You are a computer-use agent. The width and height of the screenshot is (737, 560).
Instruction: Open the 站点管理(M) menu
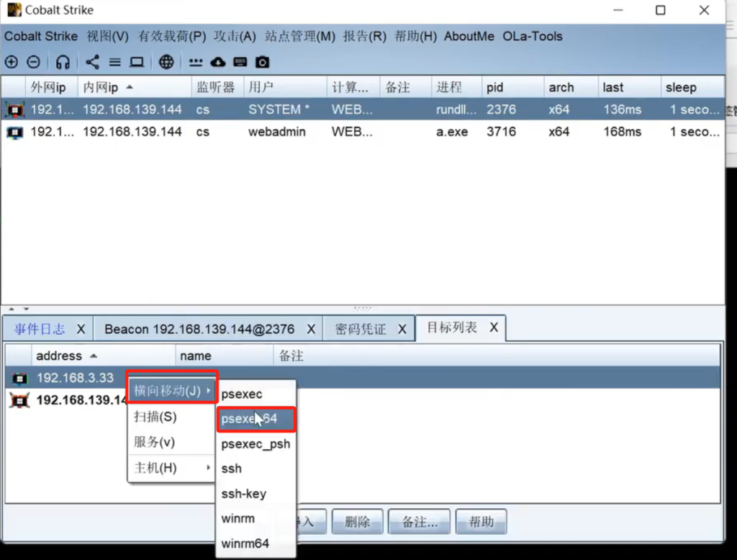click(x=300, y=36)
